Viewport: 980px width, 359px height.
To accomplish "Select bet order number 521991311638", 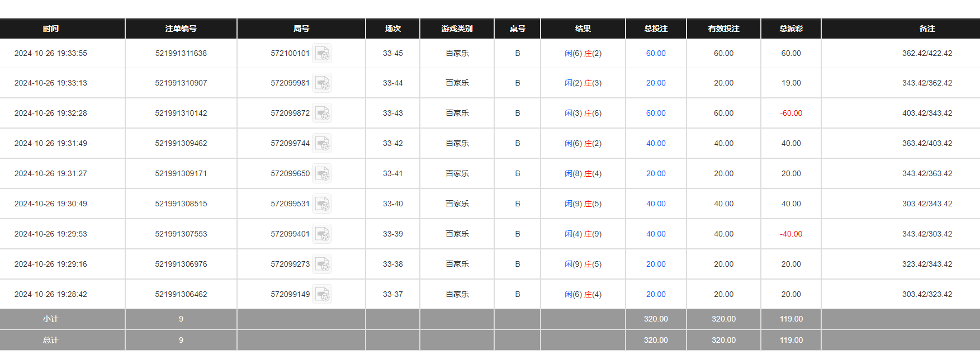I will [181, 54].
